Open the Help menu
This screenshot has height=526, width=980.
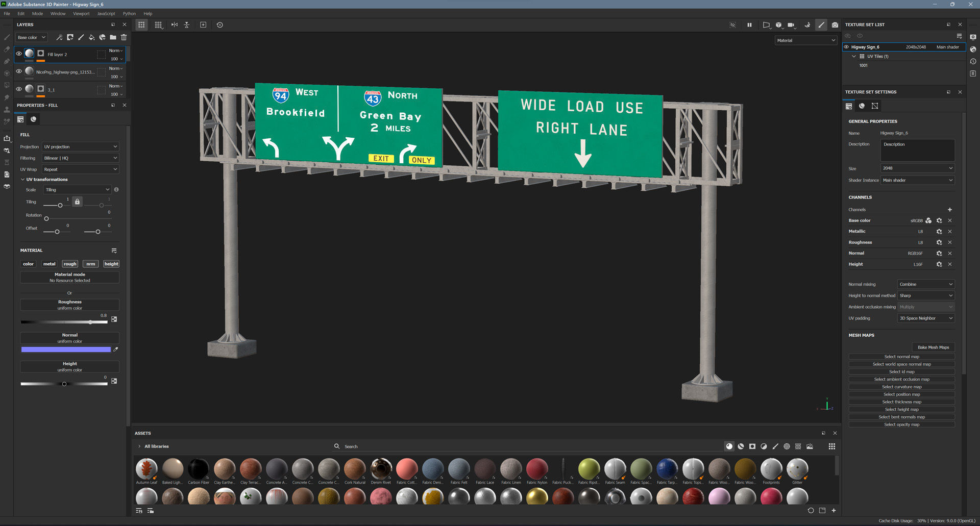(x=148, y=14)
